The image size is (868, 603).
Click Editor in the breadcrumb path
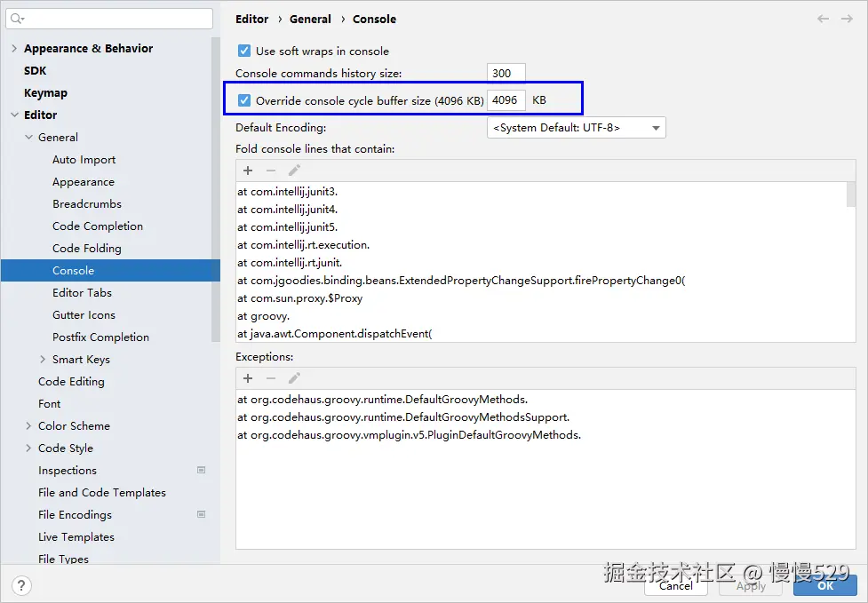pos(252,19)
